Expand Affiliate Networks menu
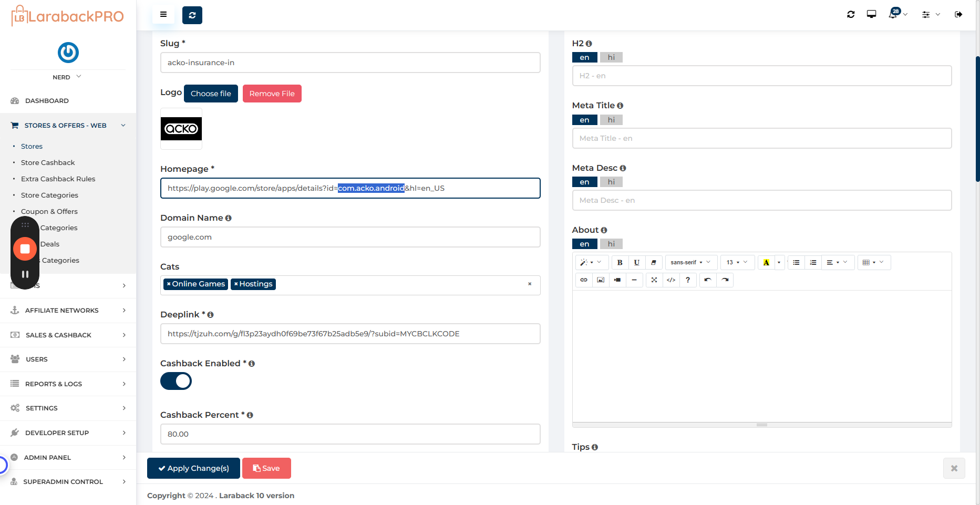This screenshot has height=505, width=980. [68, 311]
